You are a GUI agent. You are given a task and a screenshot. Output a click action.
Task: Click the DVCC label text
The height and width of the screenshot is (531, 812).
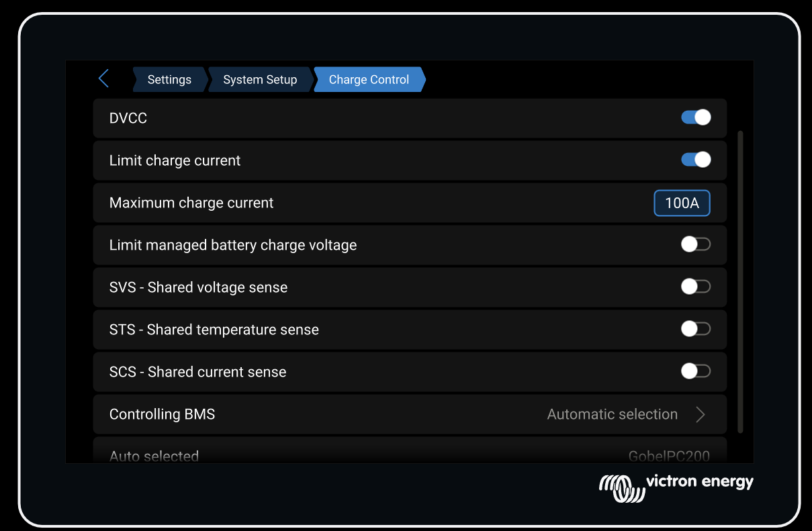128,118
